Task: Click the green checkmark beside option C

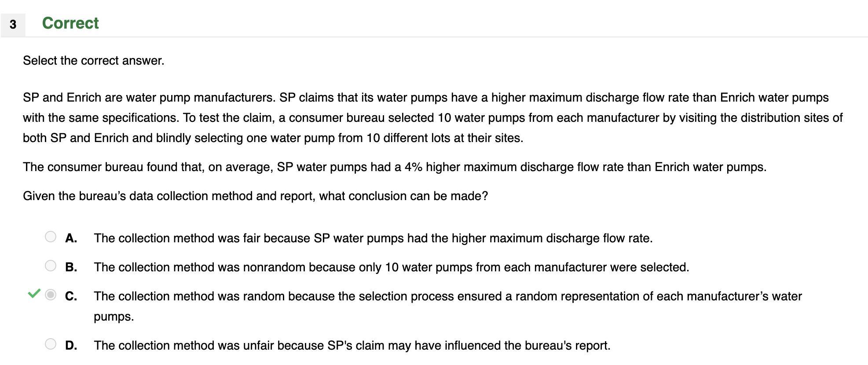Action: (x=34, y=294)
